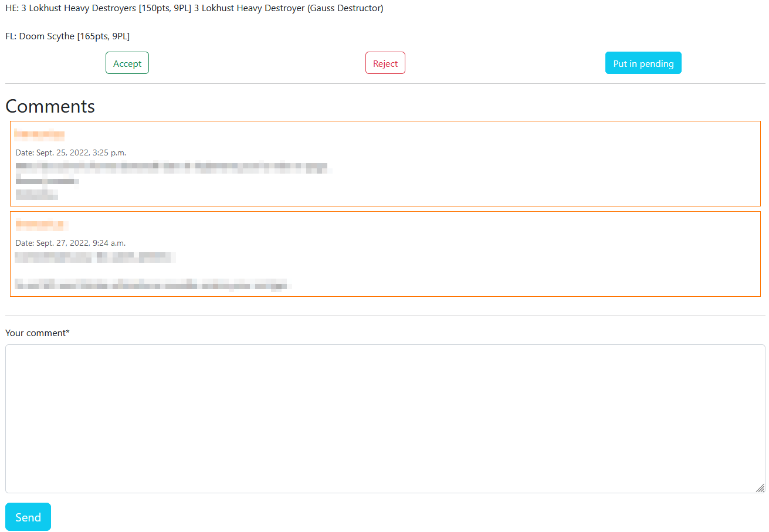Click the first body line of the Sept. 27 comment
Image resolution: width=769 pixels, height=532 pixels.
tap(94, 257)
